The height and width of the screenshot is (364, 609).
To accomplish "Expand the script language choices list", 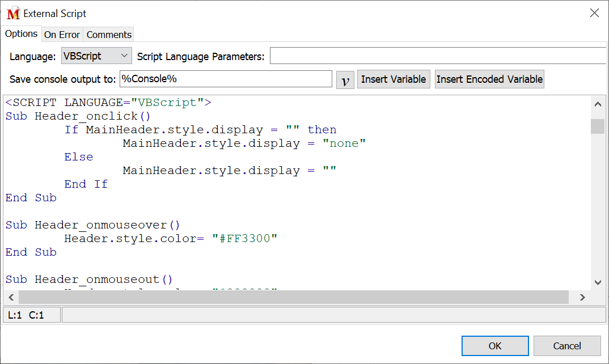I will [x=124, y=55].
